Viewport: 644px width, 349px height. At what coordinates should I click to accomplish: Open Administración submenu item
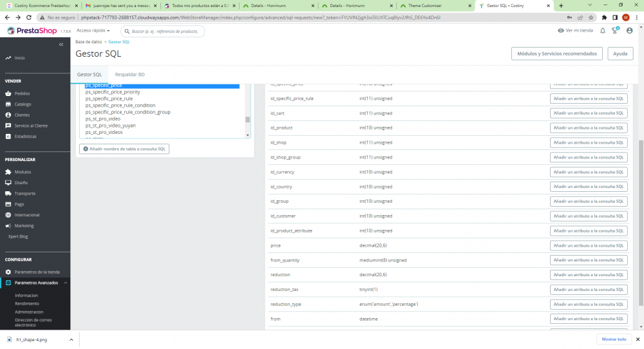pos(29,312)
